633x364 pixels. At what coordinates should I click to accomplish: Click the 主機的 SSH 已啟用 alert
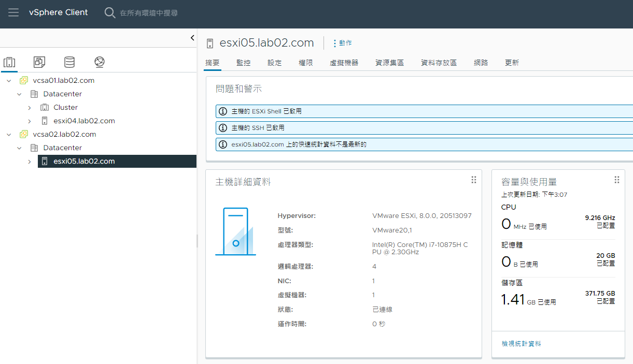[x=424, y=127]
